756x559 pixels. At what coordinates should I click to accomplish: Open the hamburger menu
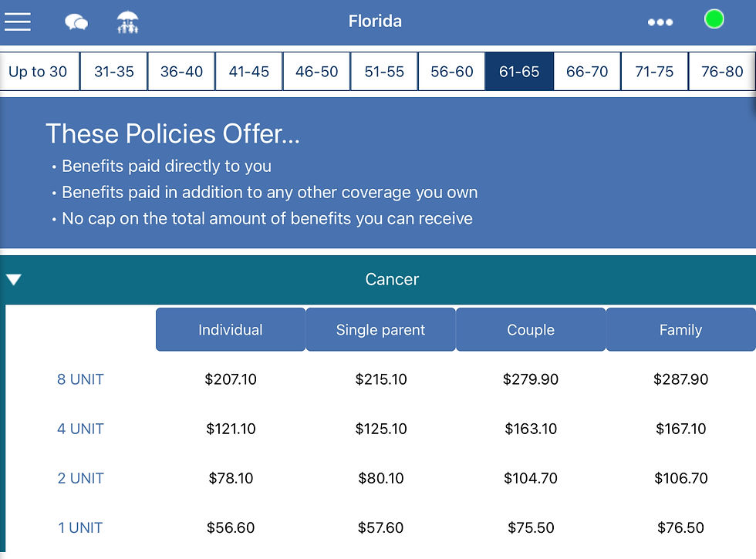tap(18, 22)
